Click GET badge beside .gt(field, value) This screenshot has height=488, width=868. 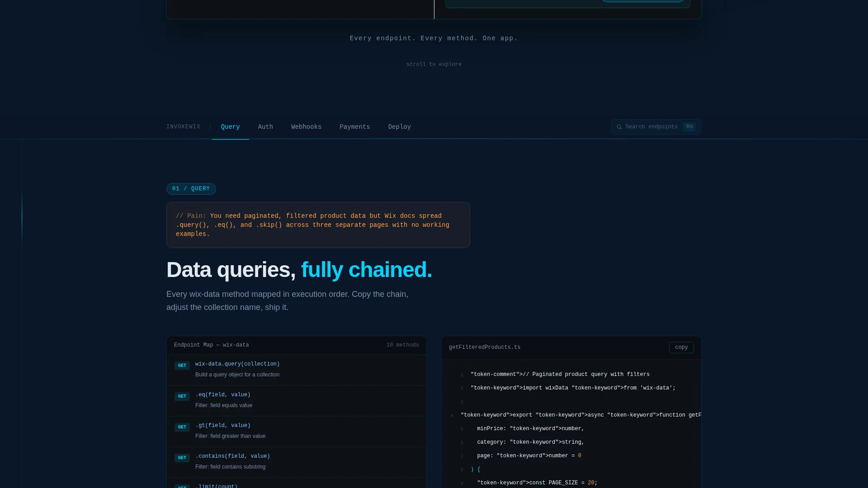pos(182,427)
